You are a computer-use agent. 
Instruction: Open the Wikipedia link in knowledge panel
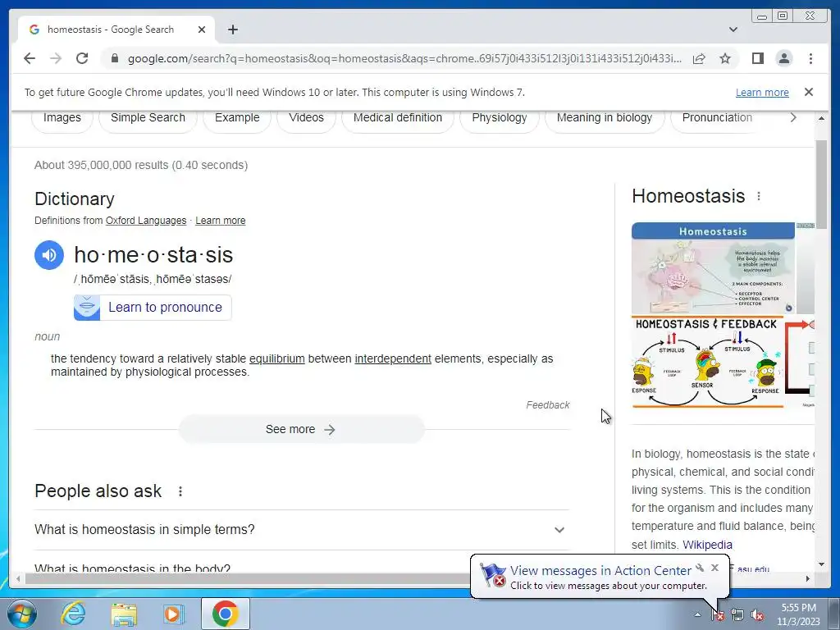[x=707, y=545]
